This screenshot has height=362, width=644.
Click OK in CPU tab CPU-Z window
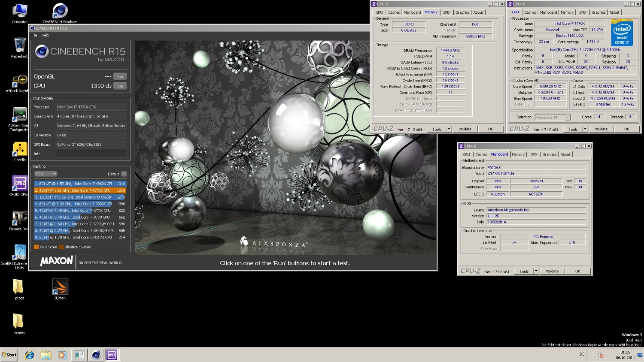pyautogui.click(x=626, y=129)
